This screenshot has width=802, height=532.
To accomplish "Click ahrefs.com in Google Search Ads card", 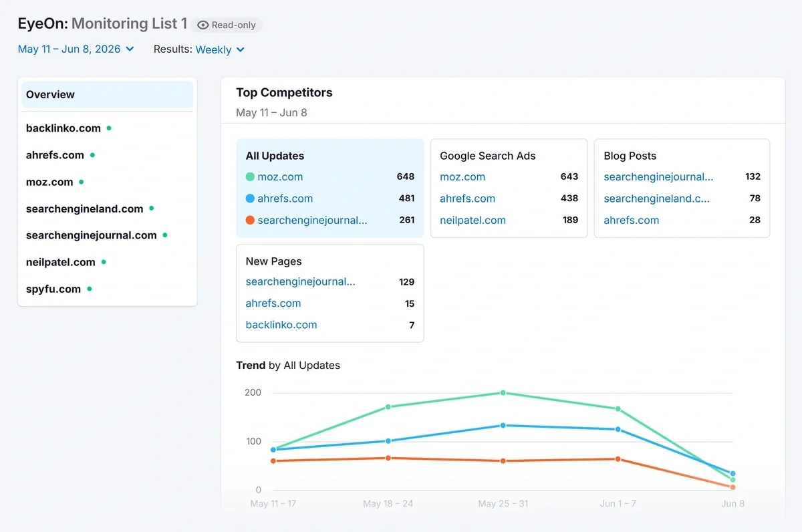I will (468, 198).
